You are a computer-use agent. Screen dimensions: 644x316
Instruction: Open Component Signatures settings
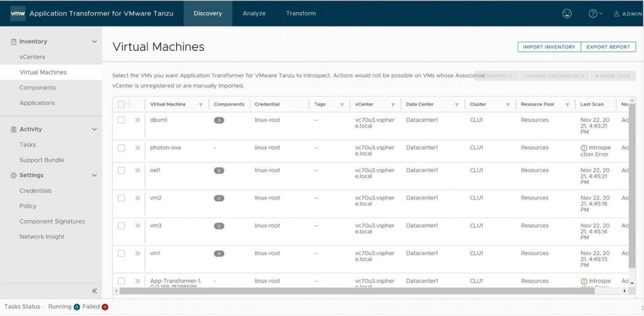[x=51, y=221]
